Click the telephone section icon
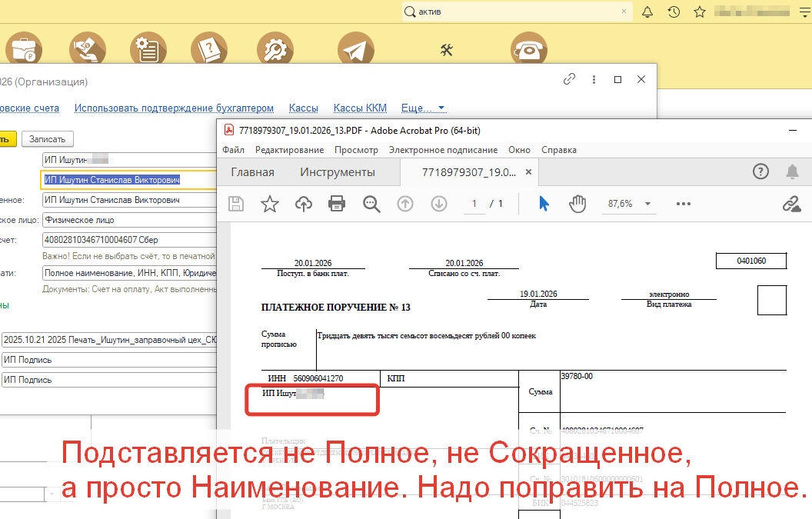 tap(527, 50)
